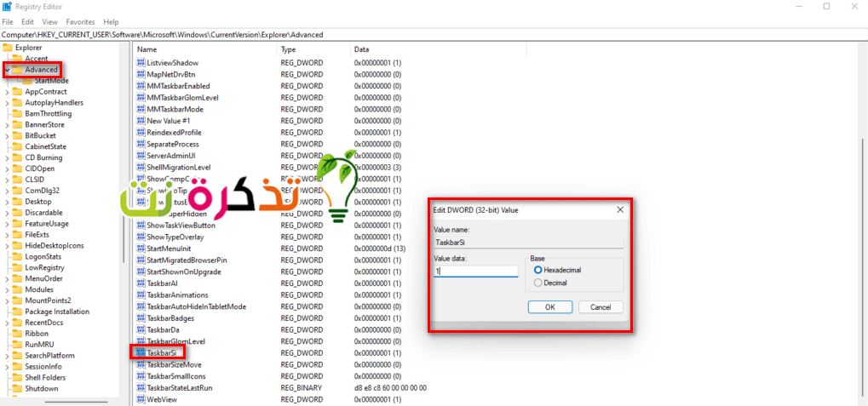Select the MountPoints2 key in tree
The width and height of the screenshot is (868, 406).
point(48,300)
